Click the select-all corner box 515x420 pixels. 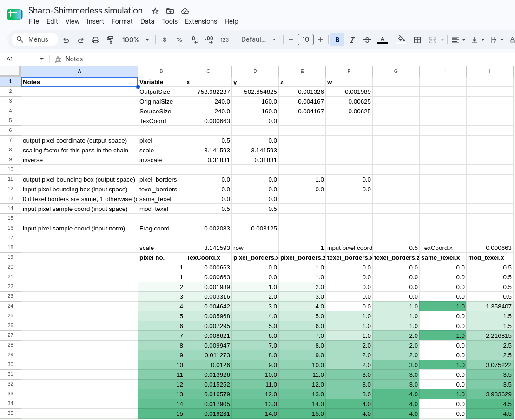(10, 71)
